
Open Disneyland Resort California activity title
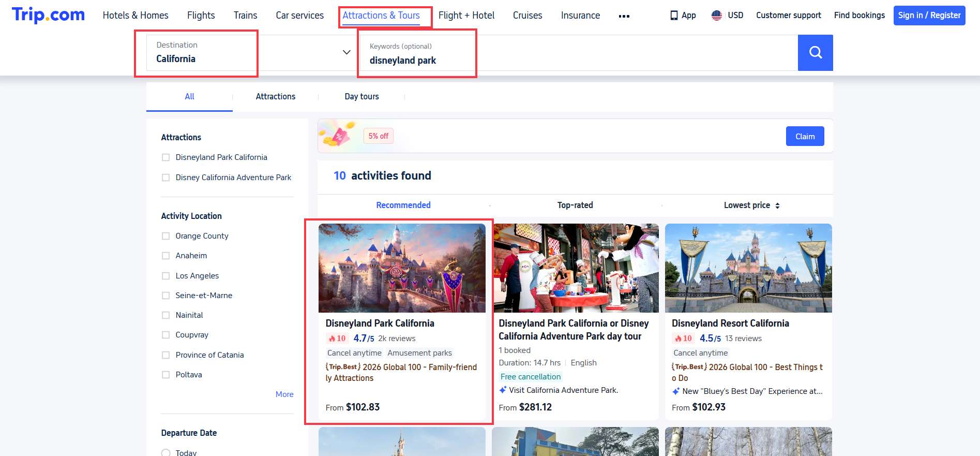[730, 323]
